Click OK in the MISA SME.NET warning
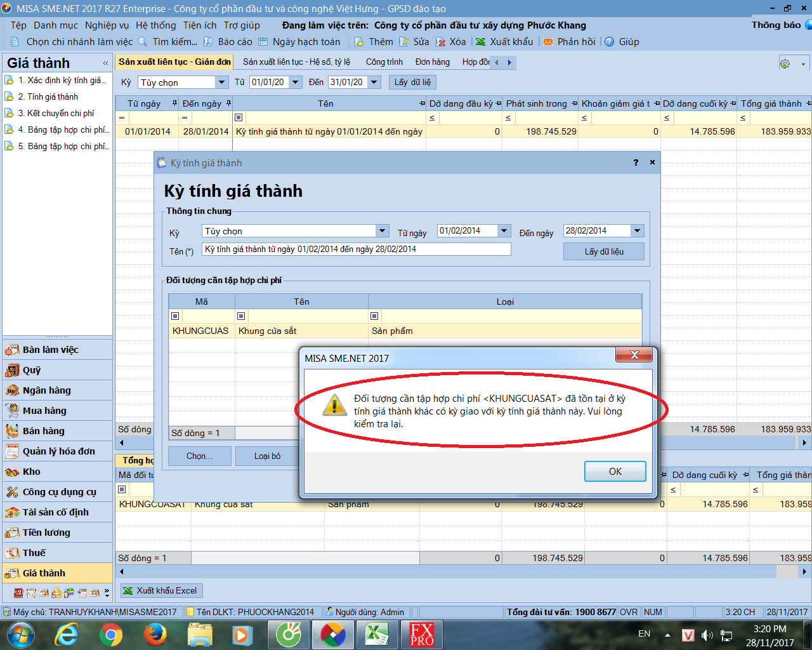Image resolution: width=812 pixels, height=650 pixels. [615, 472]
